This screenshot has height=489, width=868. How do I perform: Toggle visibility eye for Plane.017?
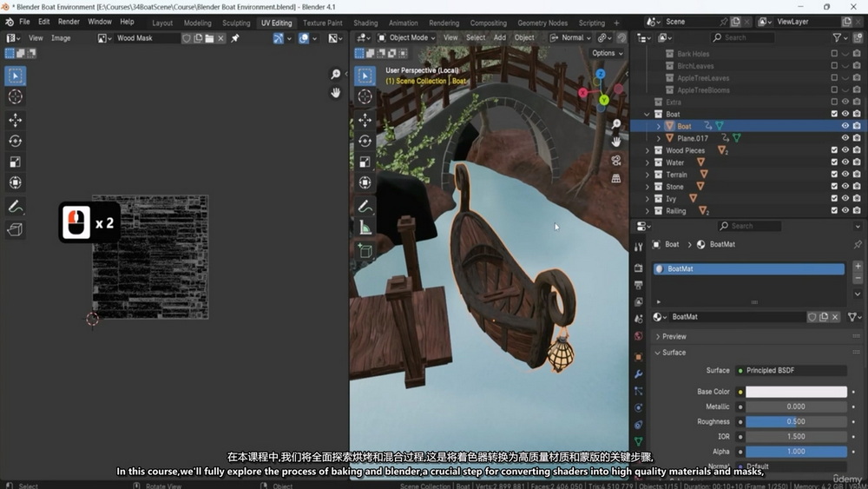point(845,138)
